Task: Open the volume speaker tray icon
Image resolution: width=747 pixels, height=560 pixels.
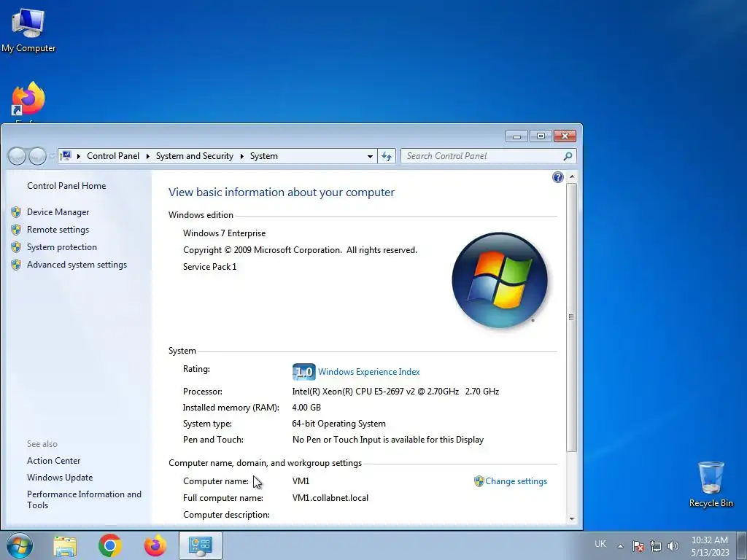Action: (673, 546)
